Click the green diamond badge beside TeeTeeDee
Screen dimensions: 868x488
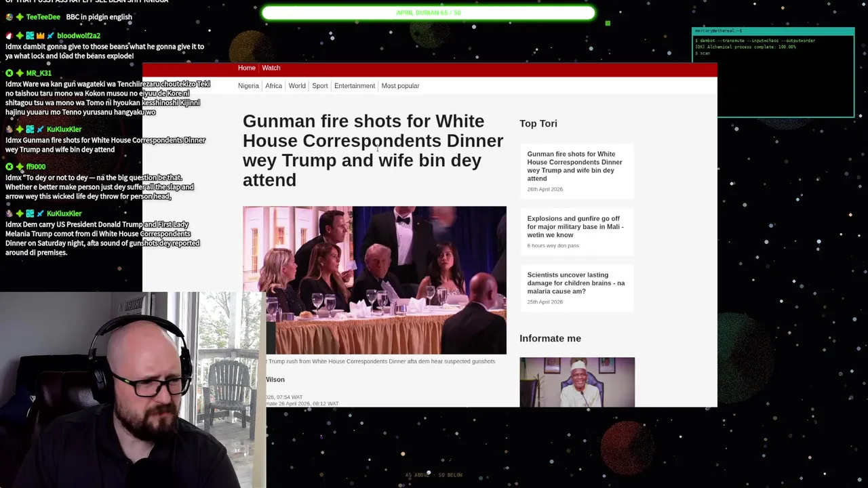(20, 17)
